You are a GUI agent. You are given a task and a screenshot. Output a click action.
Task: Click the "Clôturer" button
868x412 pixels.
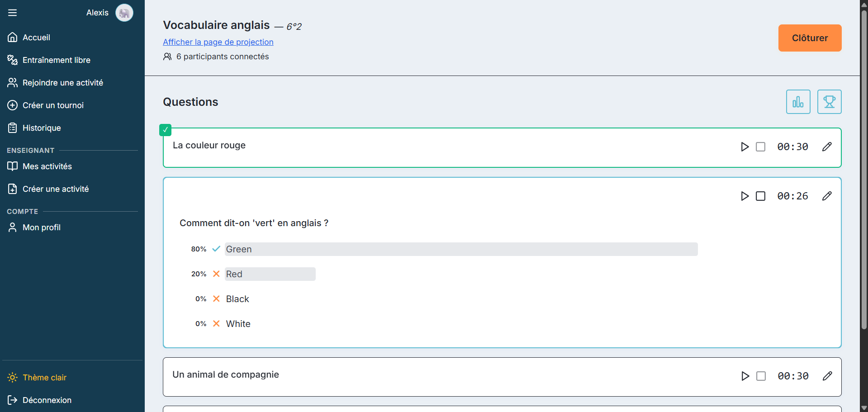pyautogui.click(x=809, y=38)
